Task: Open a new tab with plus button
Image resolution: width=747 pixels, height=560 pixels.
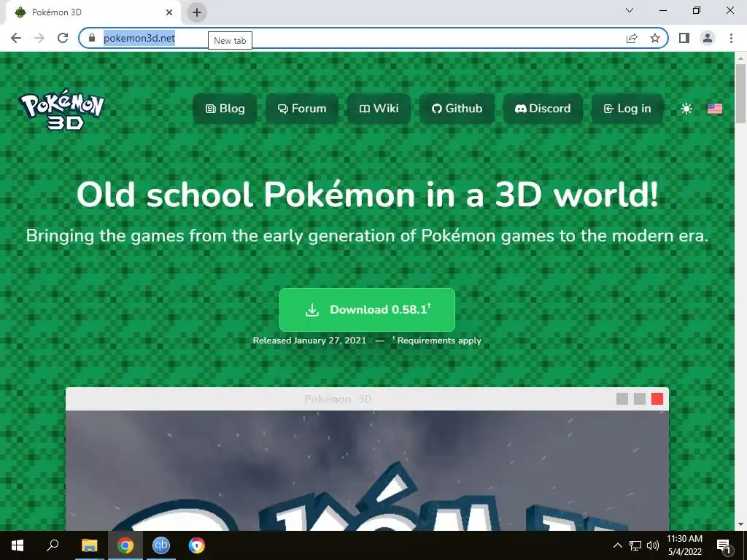Action: (197, 12)
